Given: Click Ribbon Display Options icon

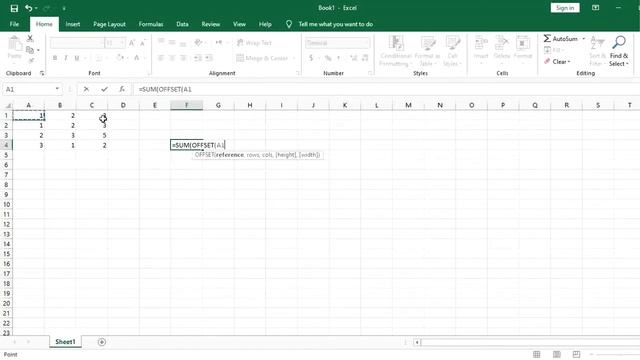Looking at the screenshot, I should [596, 8].
